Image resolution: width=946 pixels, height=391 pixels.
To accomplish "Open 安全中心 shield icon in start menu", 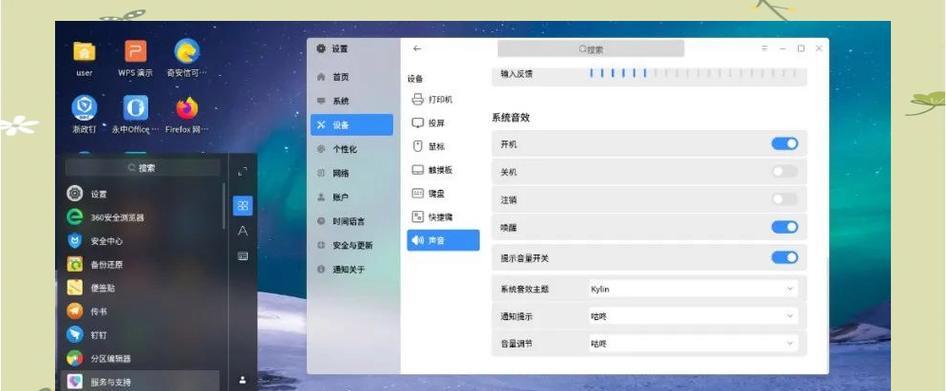I will click(x=75, y=241).
